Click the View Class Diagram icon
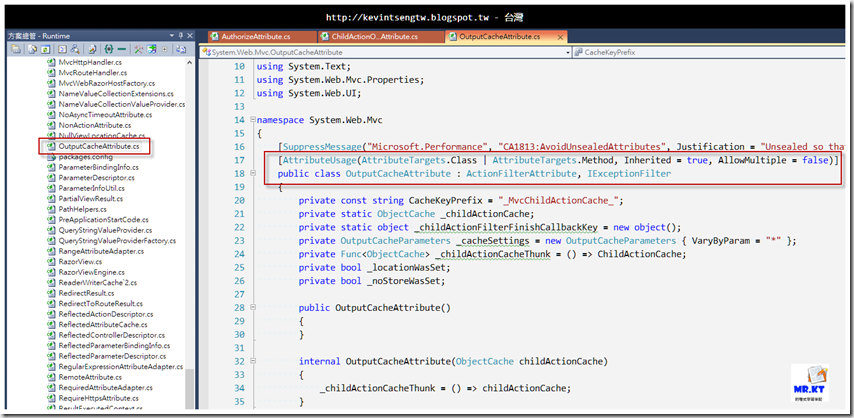This screenshot has width=854, height=418. click(x=75, y=49)
